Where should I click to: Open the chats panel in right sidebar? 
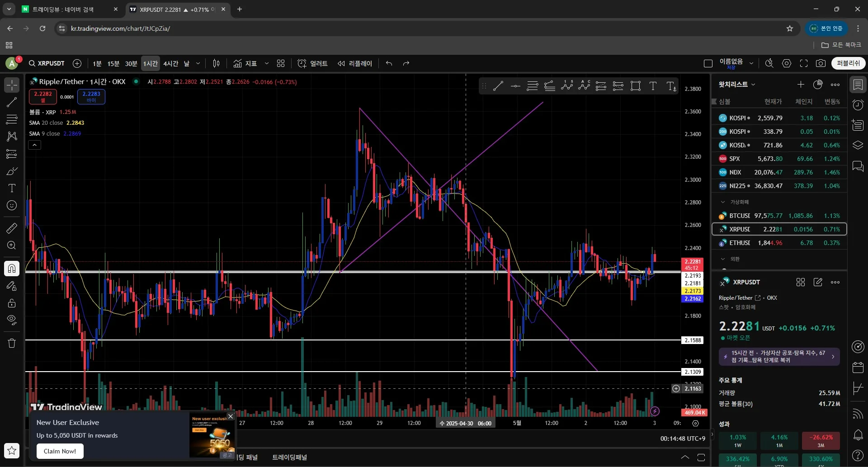(x=858, y=166)
